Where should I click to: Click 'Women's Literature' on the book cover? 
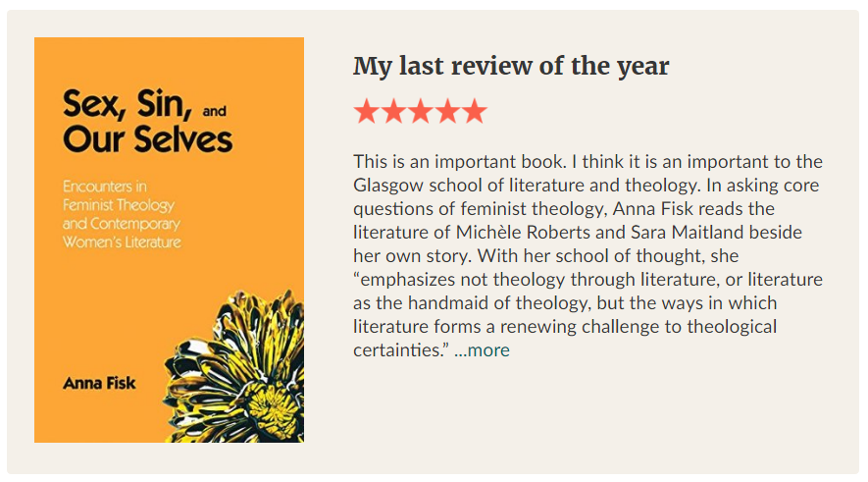click(122, 241)
